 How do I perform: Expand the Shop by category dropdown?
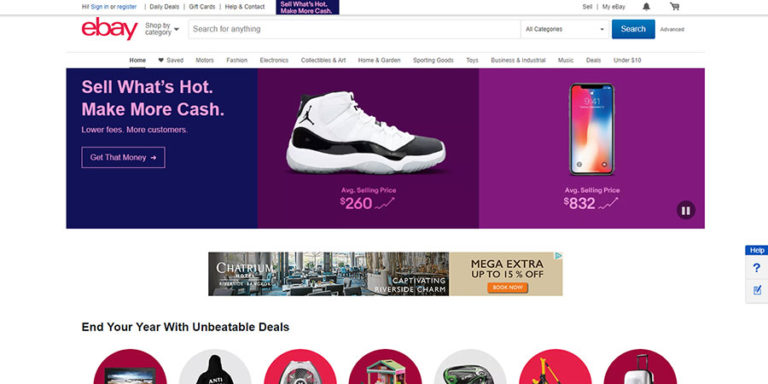pos(162,29)
